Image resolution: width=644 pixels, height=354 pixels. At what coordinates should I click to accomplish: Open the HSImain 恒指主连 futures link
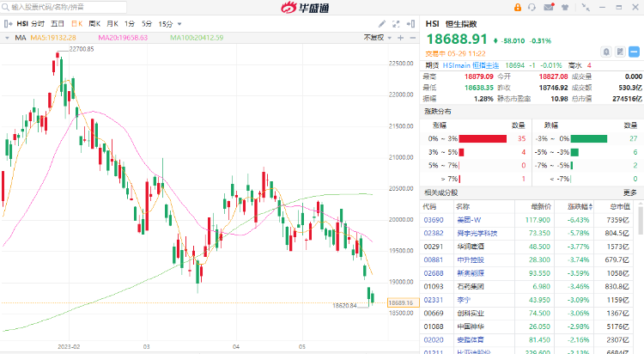[471, 65]
